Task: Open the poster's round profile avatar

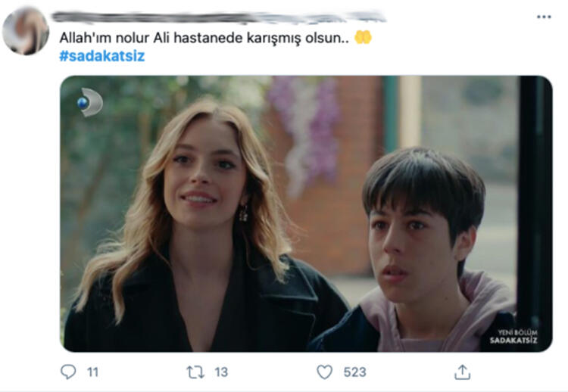Action: (x=25, y=31)
